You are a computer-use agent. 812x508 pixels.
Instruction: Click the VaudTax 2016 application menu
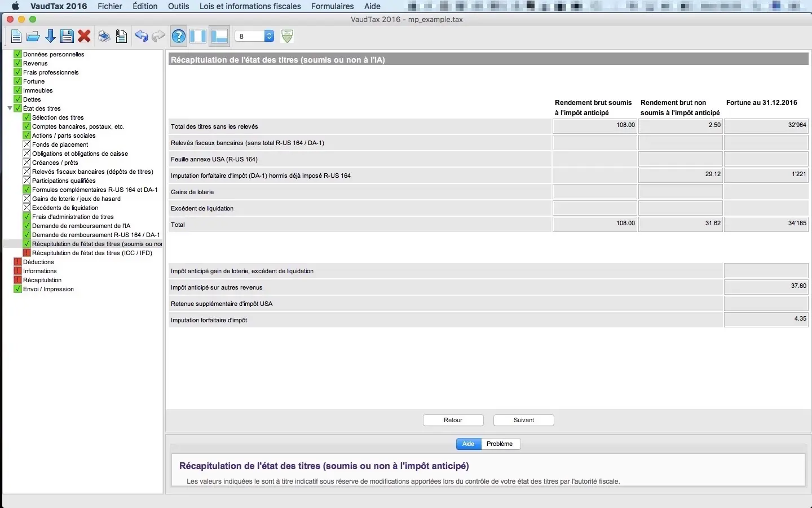click(x=59, y=6)
